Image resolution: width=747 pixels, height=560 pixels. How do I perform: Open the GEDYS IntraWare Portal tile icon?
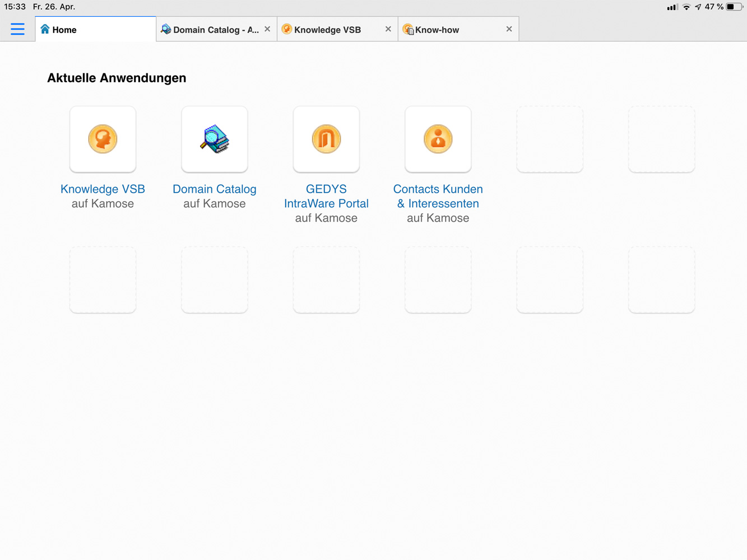coord(326,139)
